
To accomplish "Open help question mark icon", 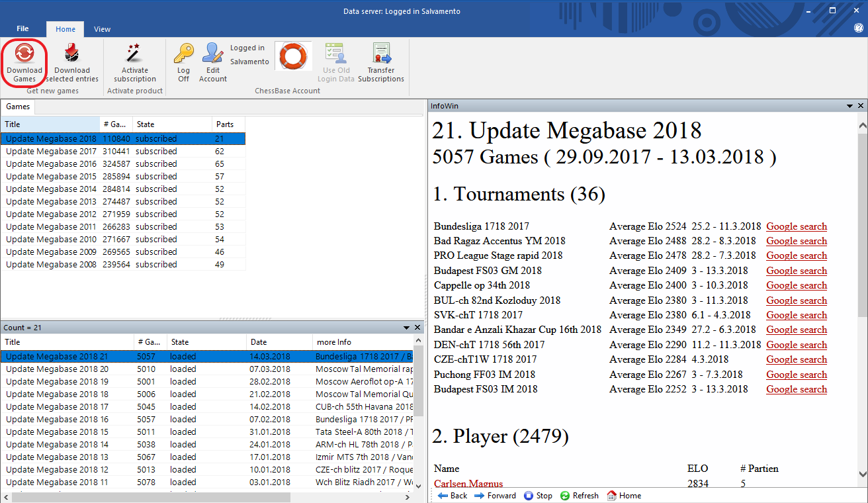I will pos(858,28).
